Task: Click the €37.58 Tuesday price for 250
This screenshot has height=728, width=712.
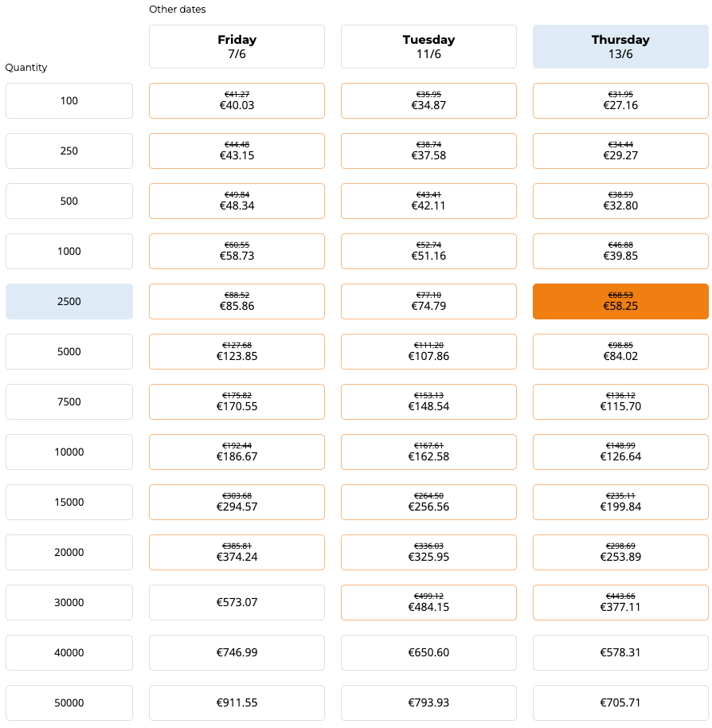Action: coord(428,151)
